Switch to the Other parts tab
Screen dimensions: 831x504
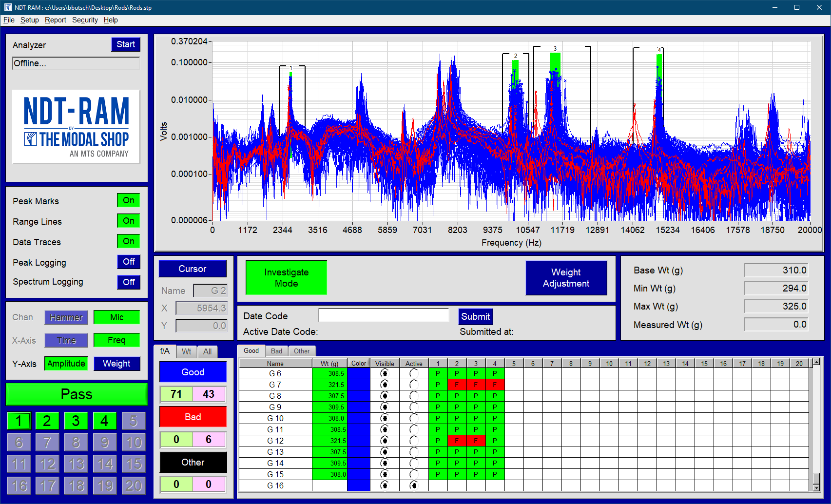click(x=302, y=351)
